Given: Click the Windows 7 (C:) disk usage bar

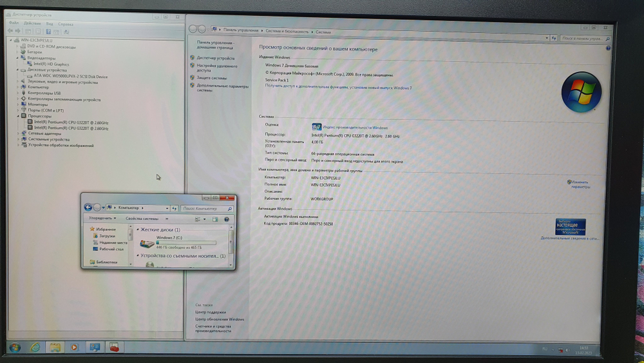Looking at the screenshot, I should tap(185, 243).
